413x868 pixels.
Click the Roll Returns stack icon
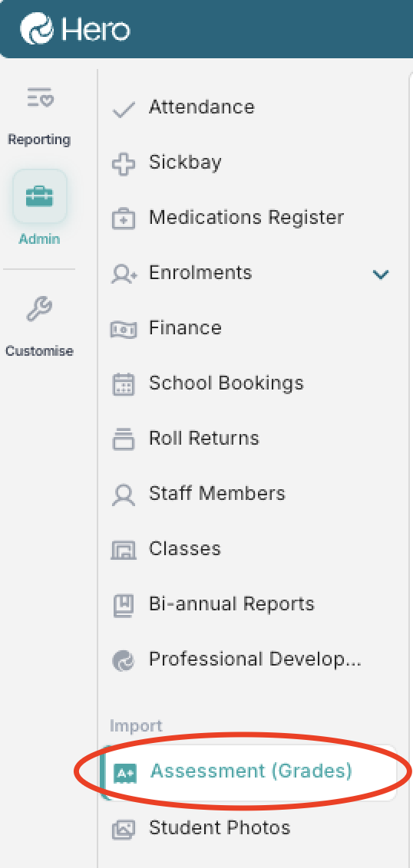point(124,439)
